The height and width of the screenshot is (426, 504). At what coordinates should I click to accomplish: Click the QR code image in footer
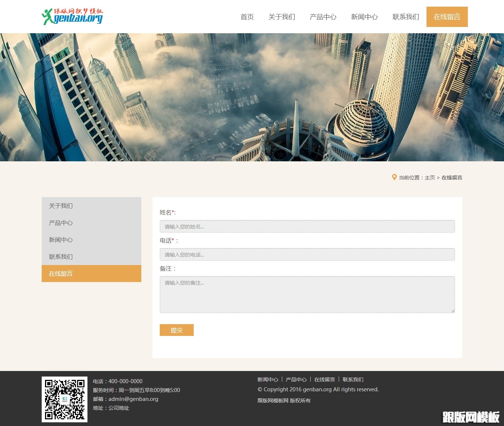click(x=65, y=399)
